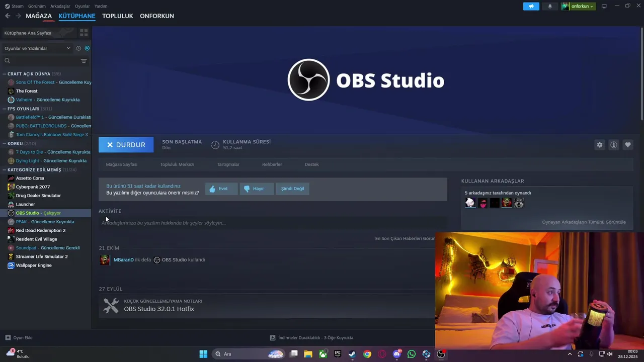Recommend with the Evet thumbs up button
The width and height of the screenshot is (644, 362).
(x=221, y=189)
